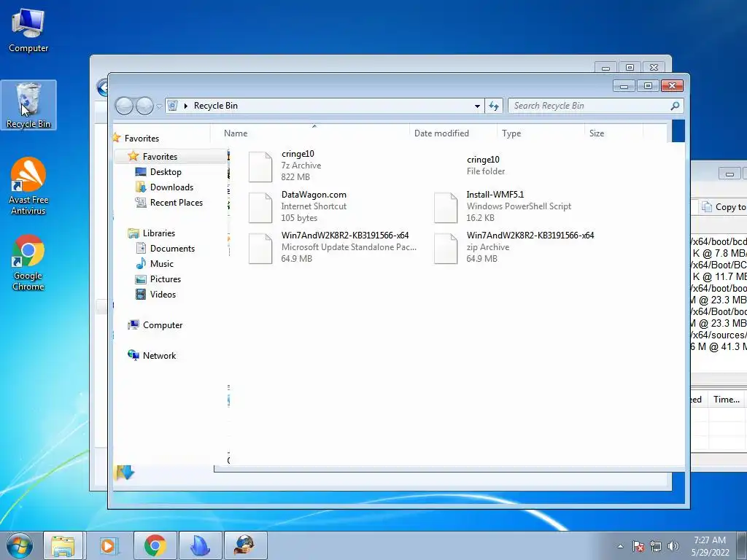Show hidden system tray icons

(x=620, y=546)
